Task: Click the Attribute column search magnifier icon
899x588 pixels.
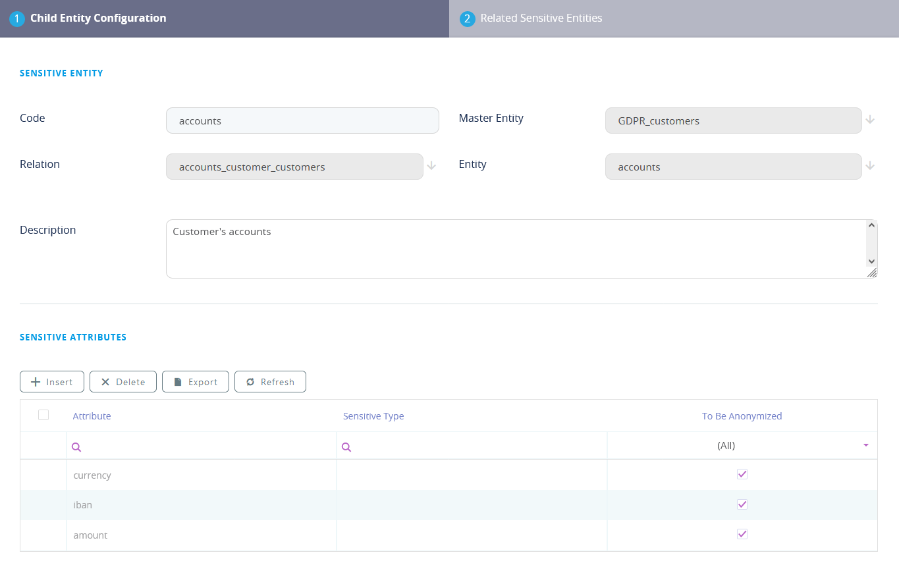Action: tap(76, 447)
